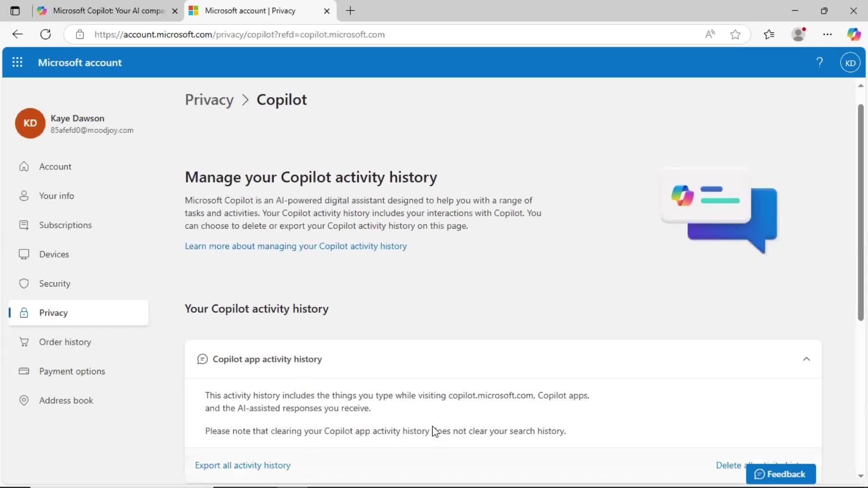Add page to favorites star icon
This screenshot has width=868, height=488.
[x=735, y=34]
